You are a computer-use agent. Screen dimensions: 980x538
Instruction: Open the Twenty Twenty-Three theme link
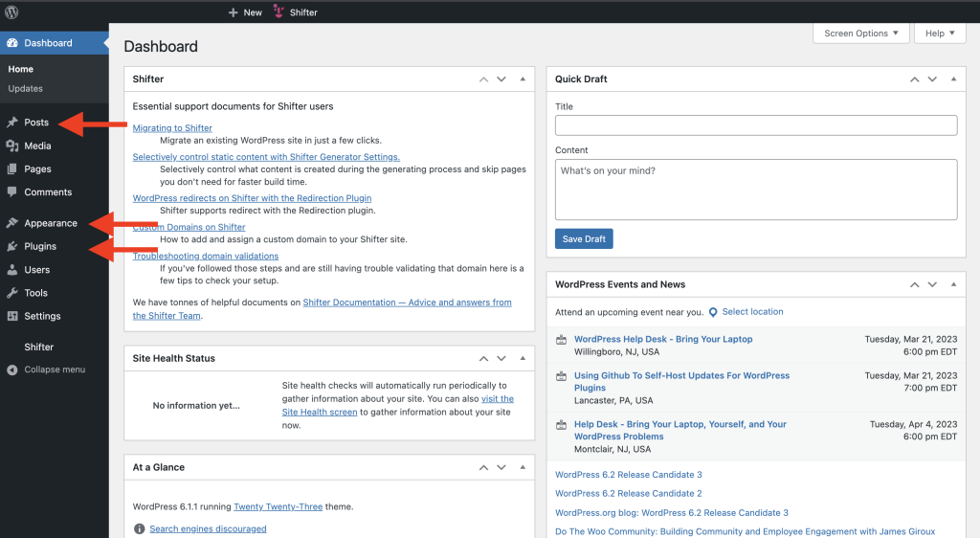click(x=278, y=506)
